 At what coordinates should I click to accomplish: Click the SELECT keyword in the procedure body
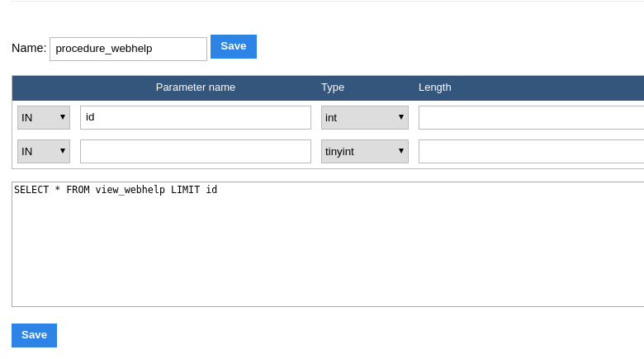[31, 190]
